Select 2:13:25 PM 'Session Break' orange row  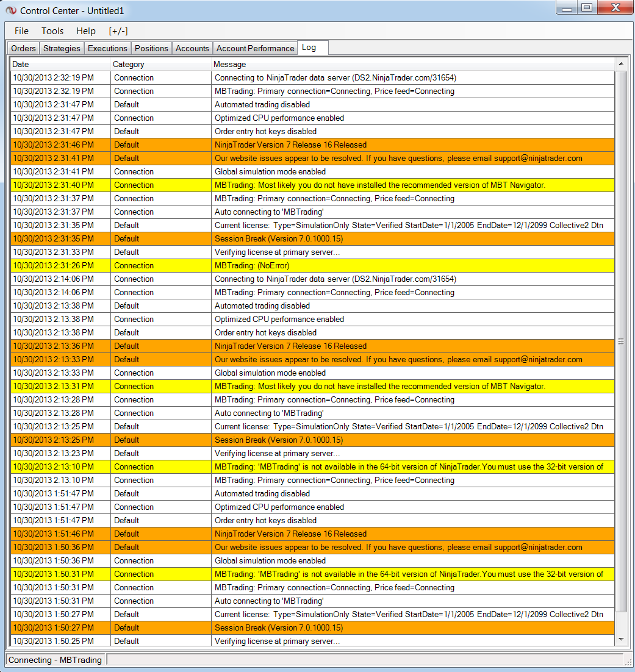[312, 440]
